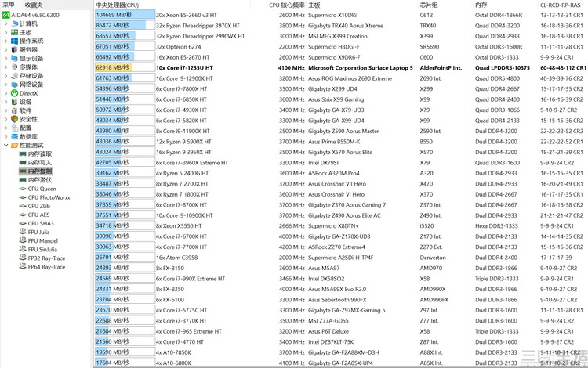This screenshot has height=368, width=588.
Task: Click the 内存写入 memory chip icon
Action: pos(23,163)
